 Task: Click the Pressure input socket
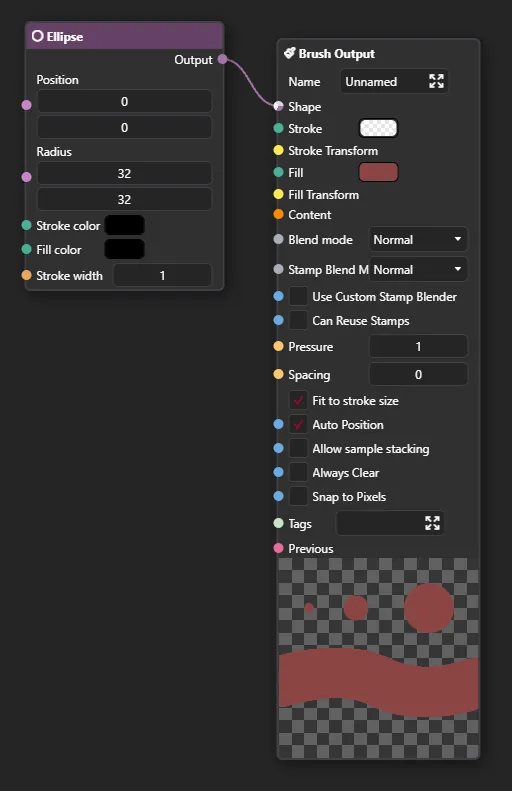click(278, 346)
